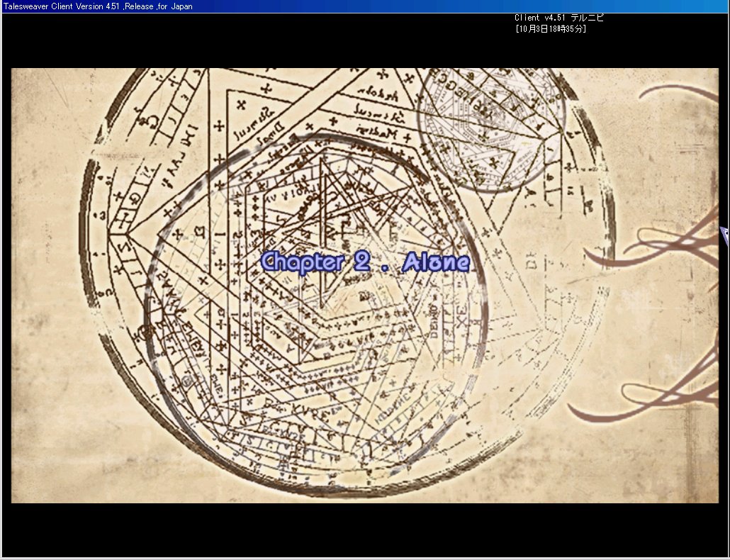Image resolution: width=730 pixels, height=560 pixels.
Task: Click the Talesweaver Client window title bar
Action: [x=365, y=6]
